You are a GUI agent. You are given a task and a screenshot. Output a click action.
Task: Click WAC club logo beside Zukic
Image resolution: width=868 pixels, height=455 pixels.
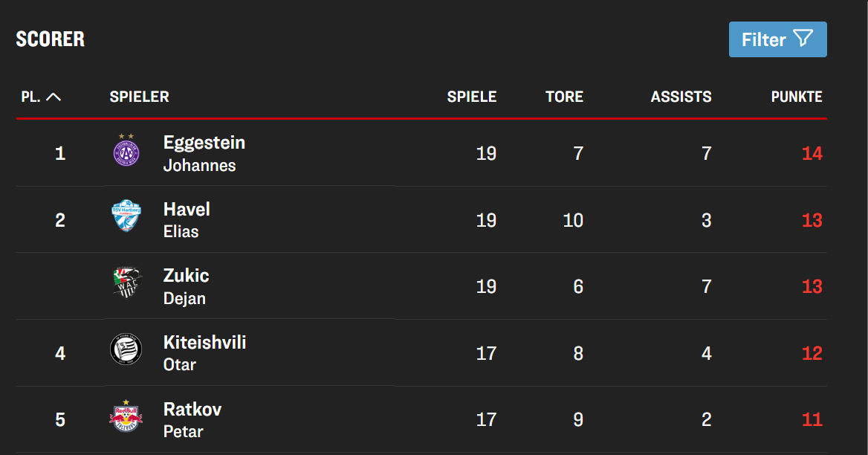pyautogui.click(x=126, y=283)
